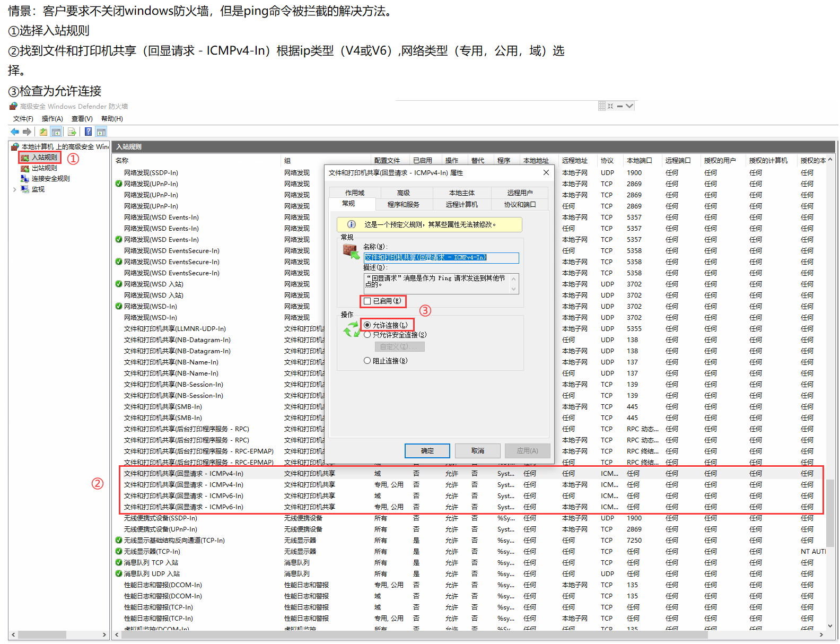840x644 pixels.
Task: Click the green check icon beside 无线显示器(TCP-In)
Action: [119, 552]
